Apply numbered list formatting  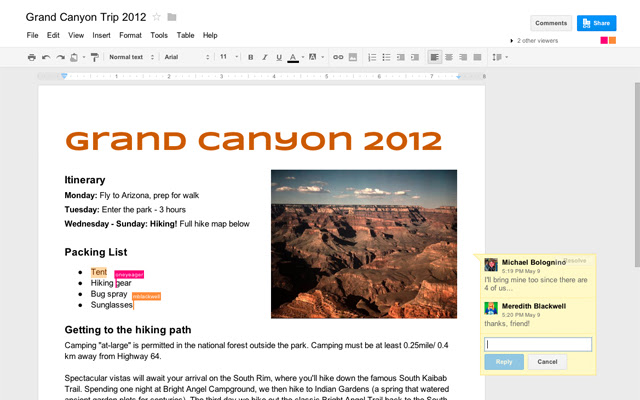click(x=372, y=57)
